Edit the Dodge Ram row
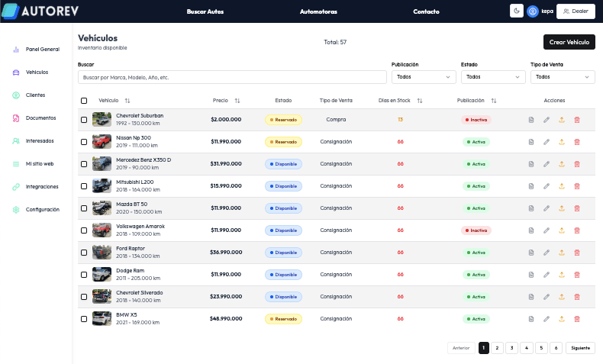This screenshot has height=364, width=603. [x=547, y=275]
